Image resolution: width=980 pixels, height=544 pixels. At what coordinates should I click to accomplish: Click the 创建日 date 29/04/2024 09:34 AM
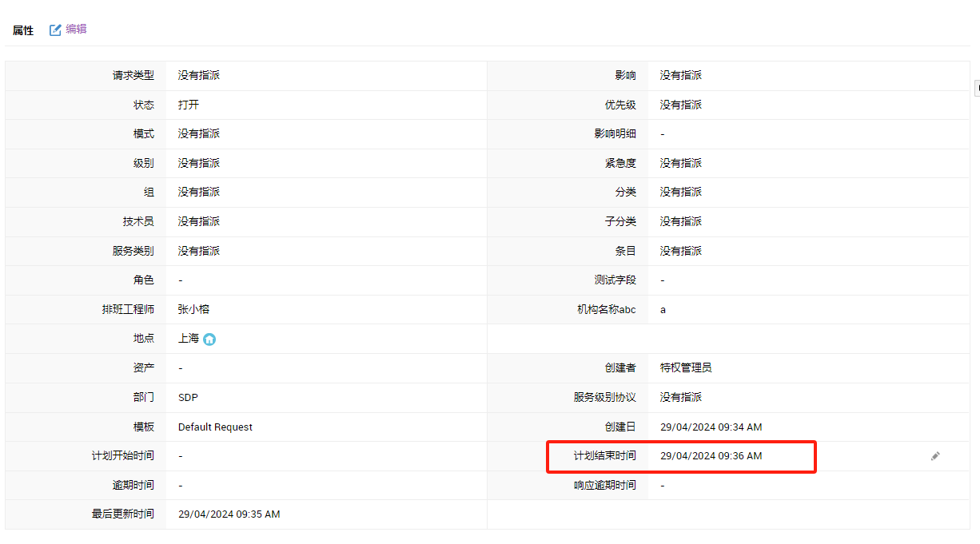click(x=711, y=427)
